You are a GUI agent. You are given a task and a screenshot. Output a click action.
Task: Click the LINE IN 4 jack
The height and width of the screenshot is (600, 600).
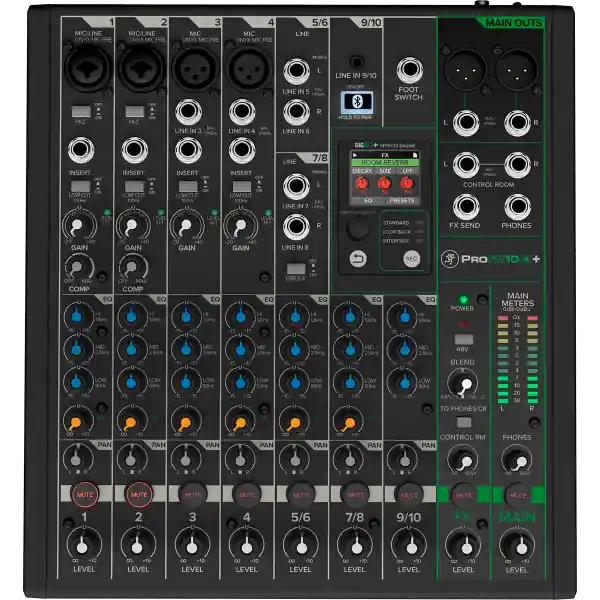(242, 112)
